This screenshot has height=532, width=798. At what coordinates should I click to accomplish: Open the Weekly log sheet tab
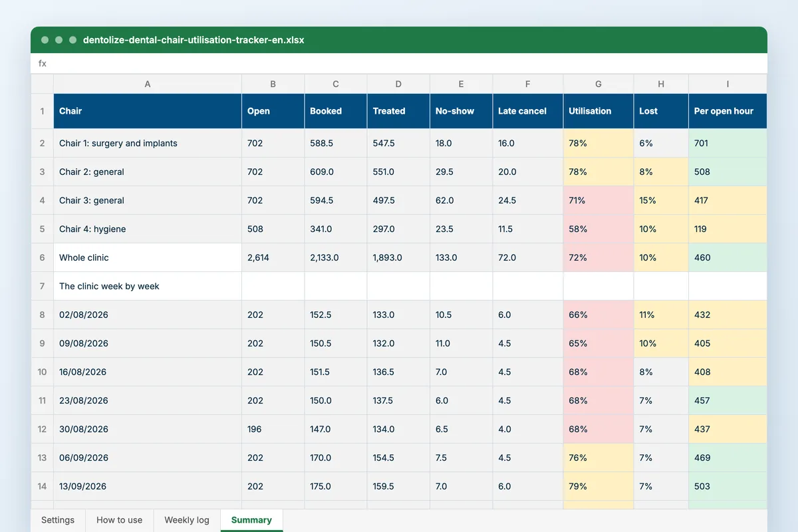click(187, 520)
